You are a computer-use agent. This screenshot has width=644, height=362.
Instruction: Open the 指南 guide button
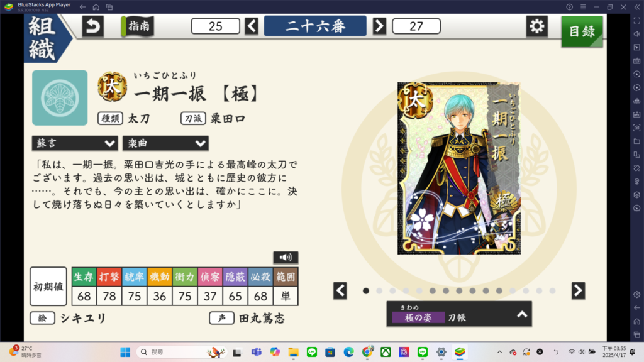pyautogui.click(x=138, y=26)
